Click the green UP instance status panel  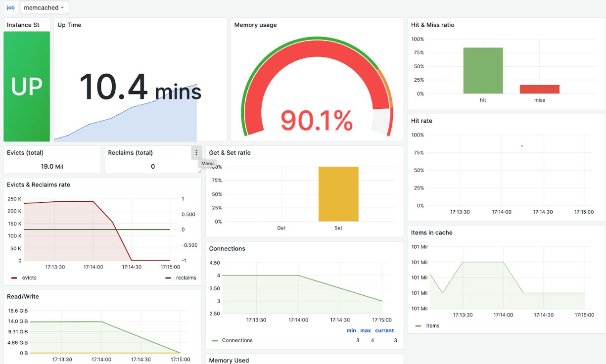pos(26,84)
